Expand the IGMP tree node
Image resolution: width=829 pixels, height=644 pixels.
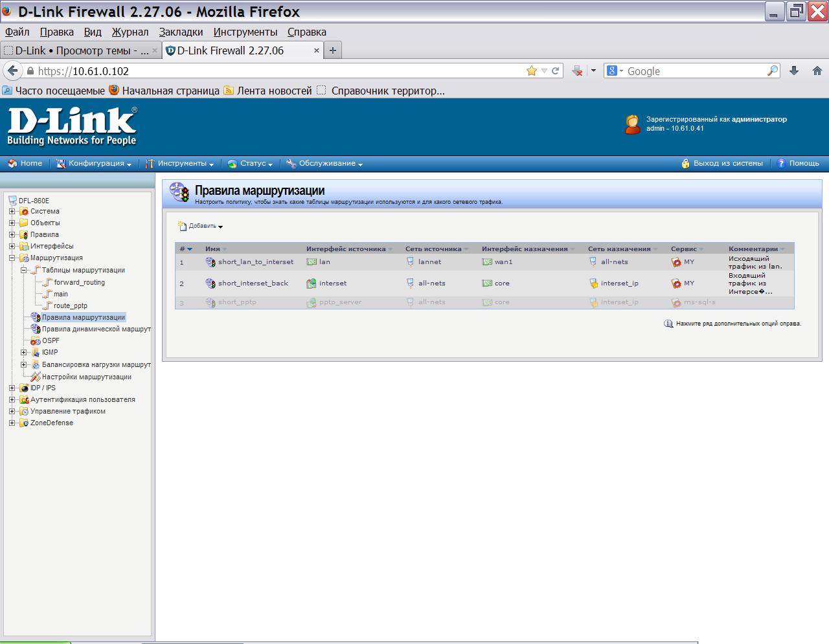tap(23, 353)
